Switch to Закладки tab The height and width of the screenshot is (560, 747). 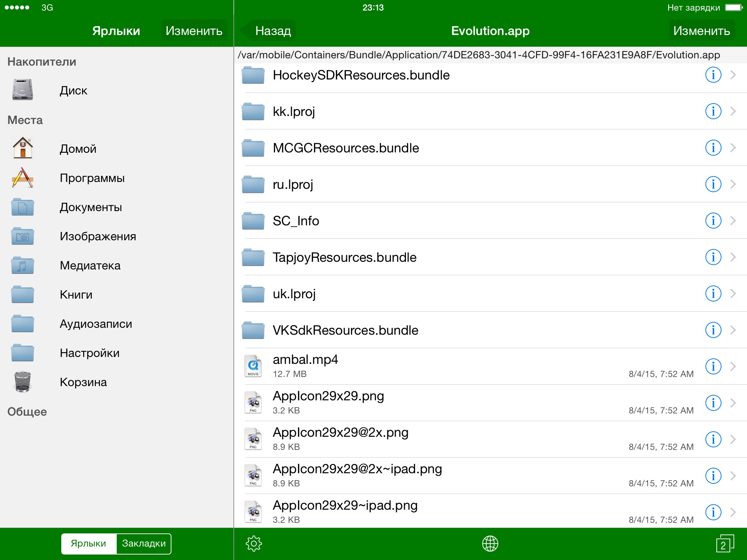click(x=144, y=544)
